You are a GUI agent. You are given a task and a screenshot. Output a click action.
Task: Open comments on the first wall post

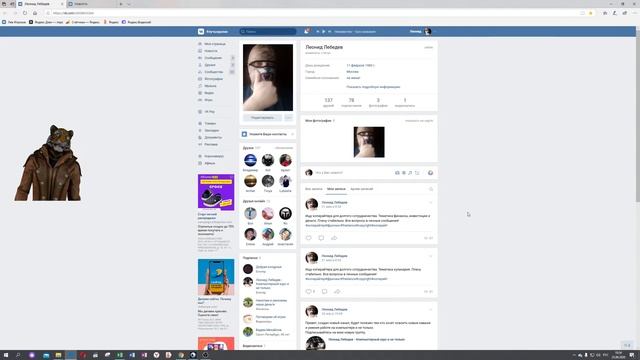[321, 238]
